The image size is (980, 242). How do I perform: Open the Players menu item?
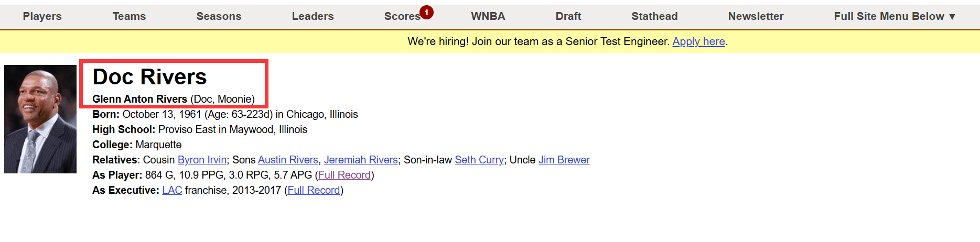[42, 16]
